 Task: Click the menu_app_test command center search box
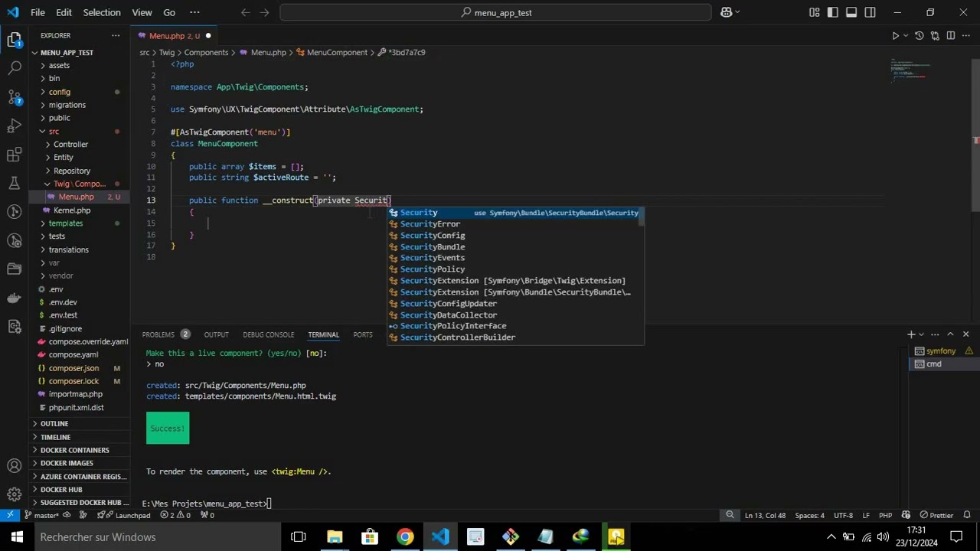click(498, 12)
